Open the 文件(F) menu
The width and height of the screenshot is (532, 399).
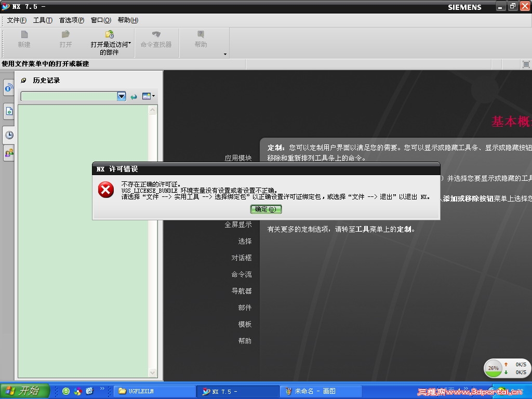tap(17, 20)
